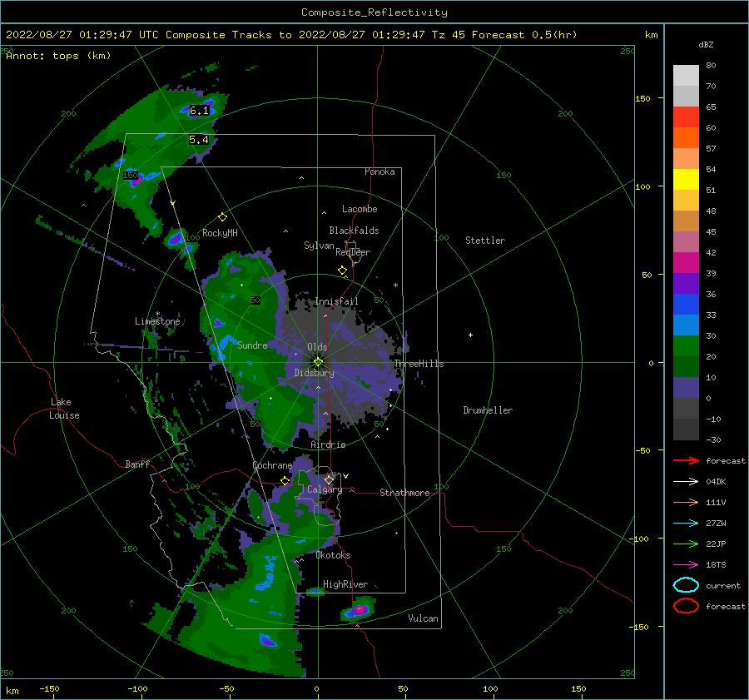Click the 65 dBZ red color swatch

(686, 117)
